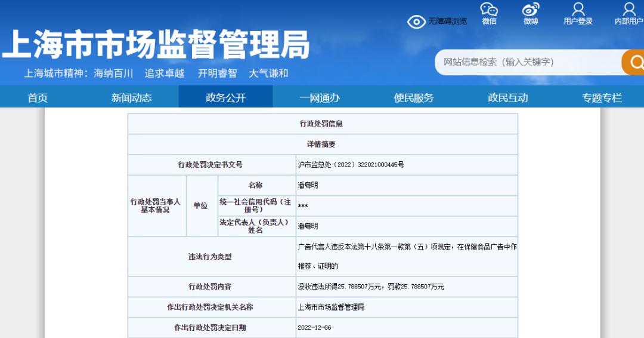
Task: Click the 网站信息检索 search input field
Action: [x=528, y=62]
